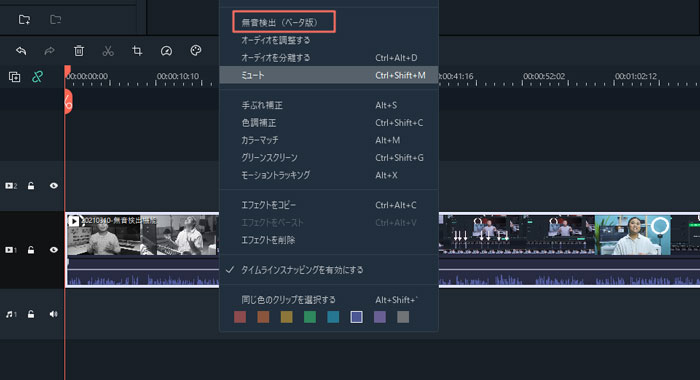Toggle lock on audio track 1
The width and height of the screenshot is (700, 380).
click(31, 314)
